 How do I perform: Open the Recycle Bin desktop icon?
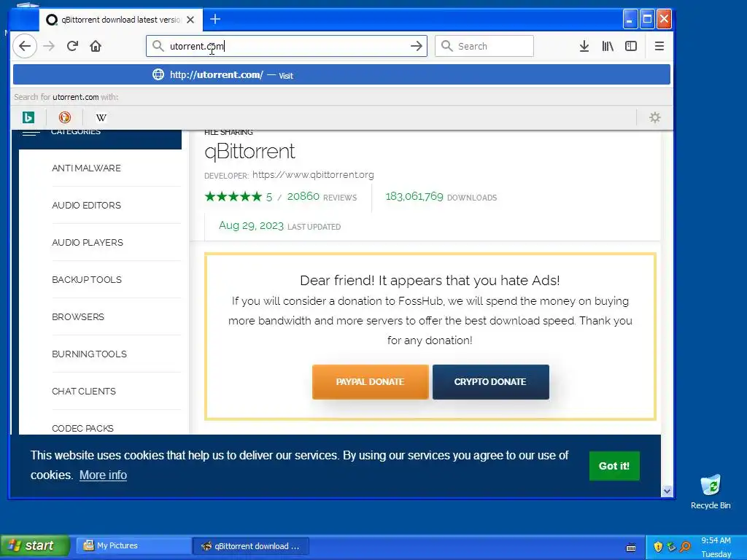pos(711,491)
